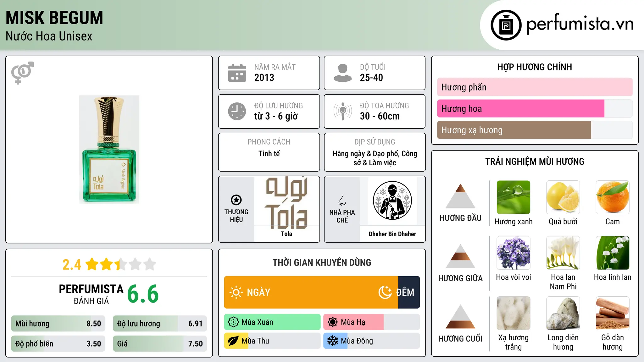Select the Hoa vòi voi note image
644x362 pixels.
pos(514,253)
